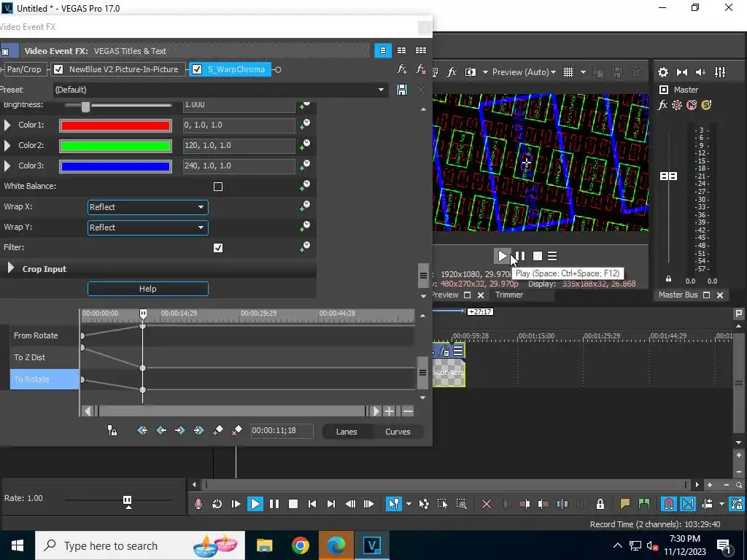747x560 pixels.
Task: Click the blue Color3 swatch
Action: [x=115, y=166]
